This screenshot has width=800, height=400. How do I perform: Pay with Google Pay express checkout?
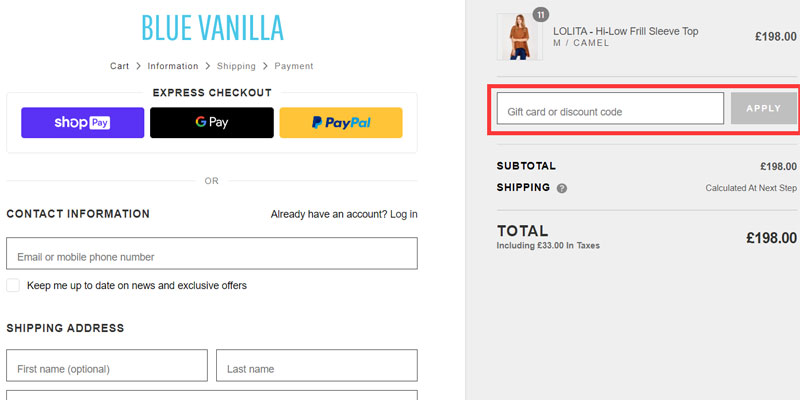coord(211,123)
